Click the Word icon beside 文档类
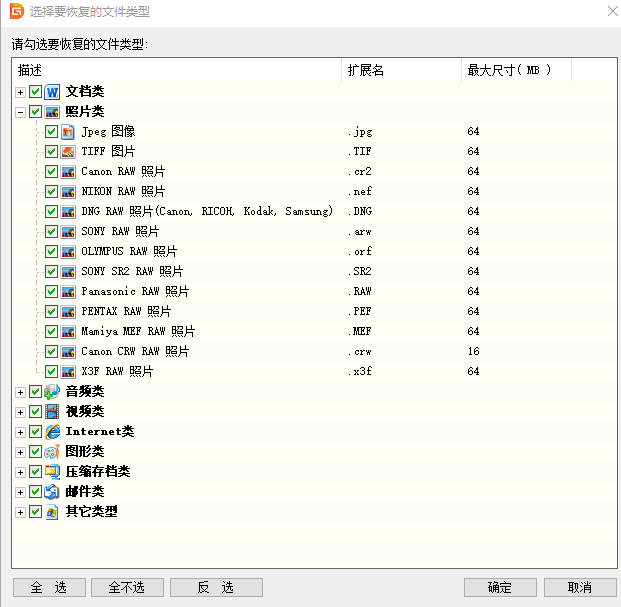The width and height of the screenshot is (621, 607). click(52, 92)
